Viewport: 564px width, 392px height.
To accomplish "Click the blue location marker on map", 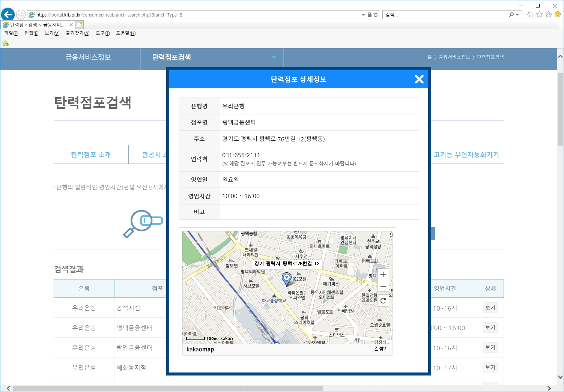I will click(x=287, y=278).
